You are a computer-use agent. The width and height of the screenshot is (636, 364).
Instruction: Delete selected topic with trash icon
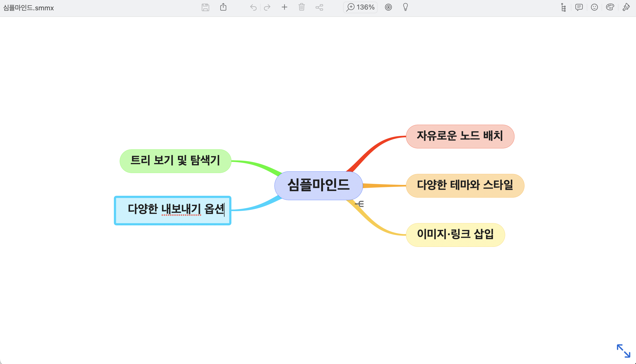302,7
